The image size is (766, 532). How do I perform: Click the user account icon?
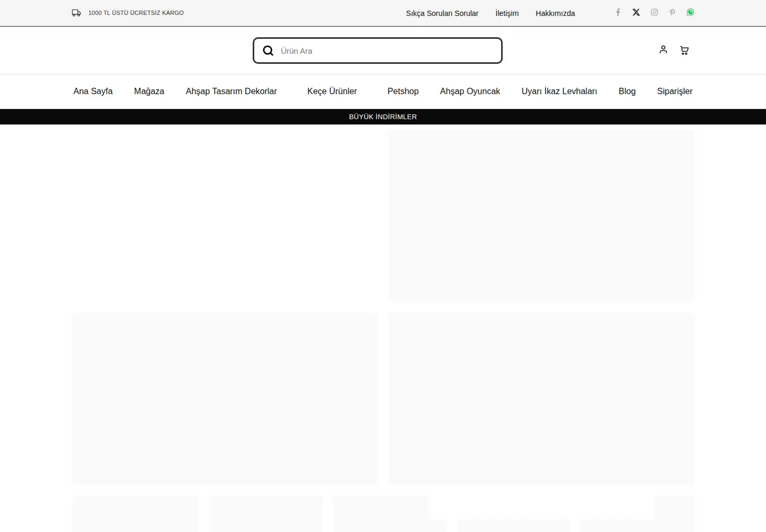point(663,49)
